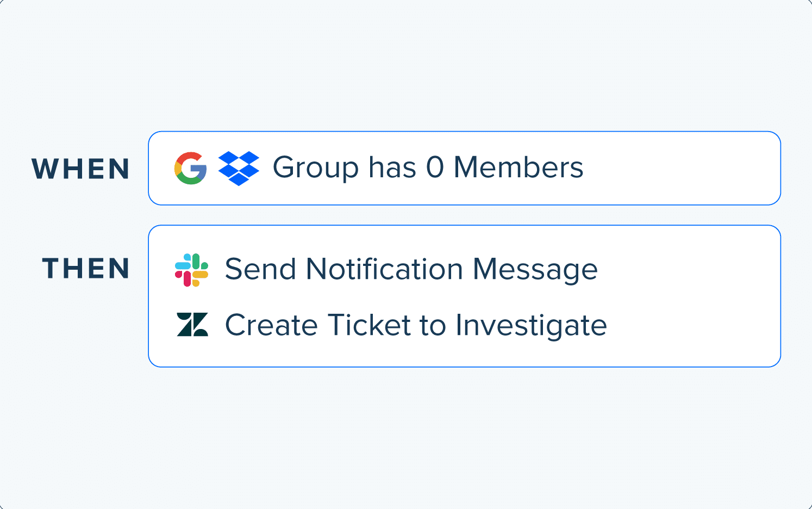Click the word 'Members' in the trigger
The image size is (812, 509).
(519, 167)
